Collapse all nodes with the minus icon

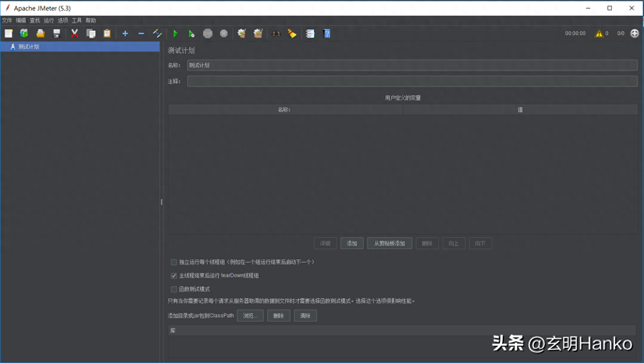tap(141, 33)
